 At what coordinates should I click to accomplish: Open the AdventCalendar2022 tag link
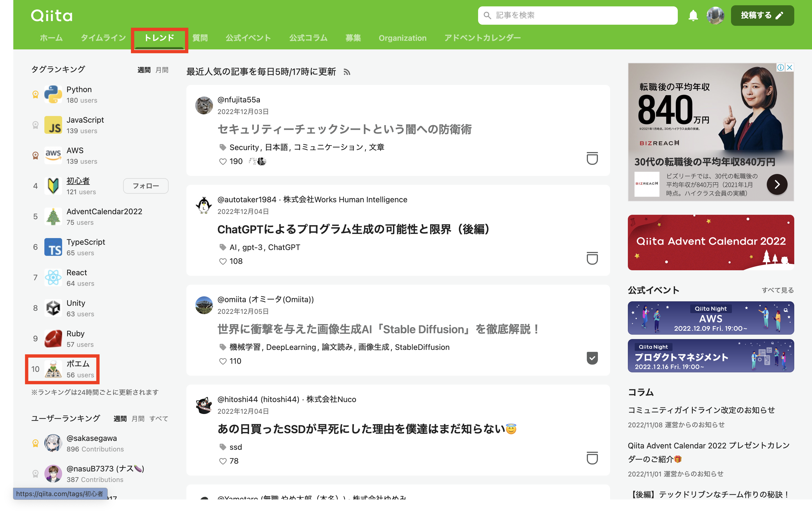tap(104, 212)
